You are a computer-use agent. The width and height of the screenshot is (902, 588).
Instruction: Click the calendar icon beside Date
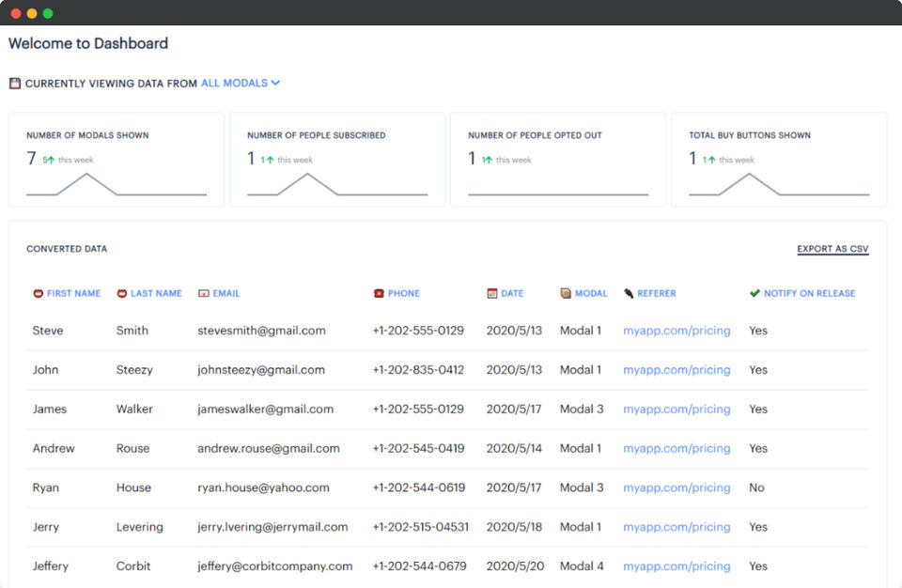pos(491,293)
